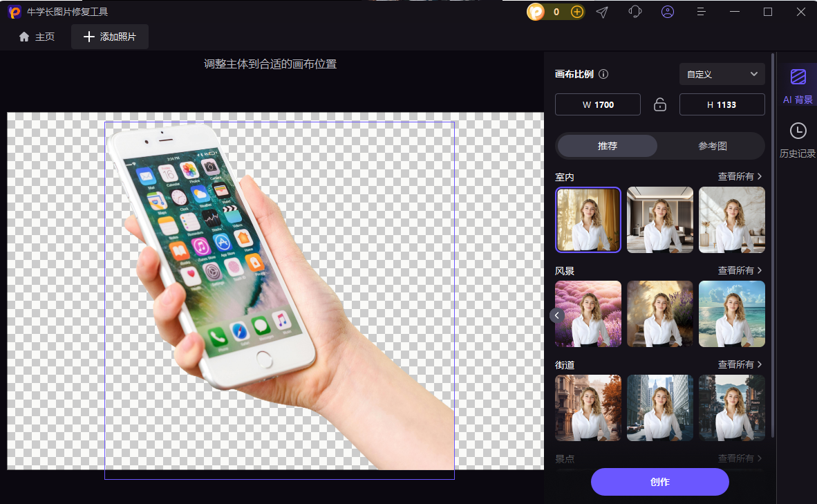
Task: Select the pink lavender field scenery background
Action: tap(588, 314)
